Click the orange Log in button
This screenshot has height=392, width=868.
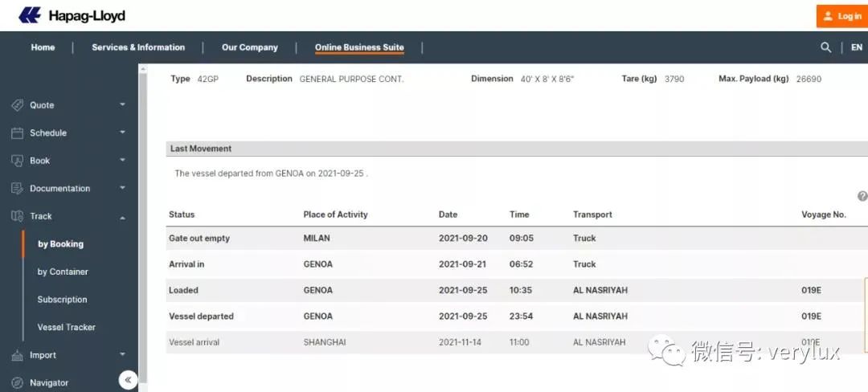coord(842,16)
